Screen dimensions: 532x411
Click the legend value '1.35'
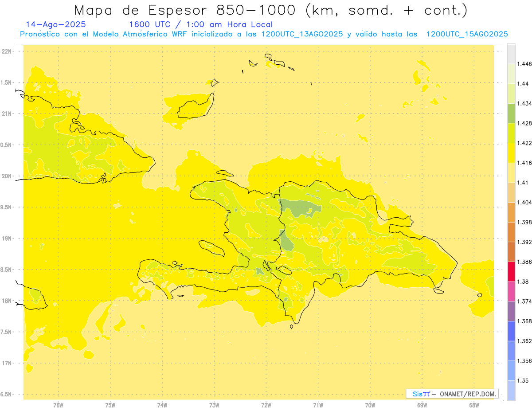coord(523,381)
